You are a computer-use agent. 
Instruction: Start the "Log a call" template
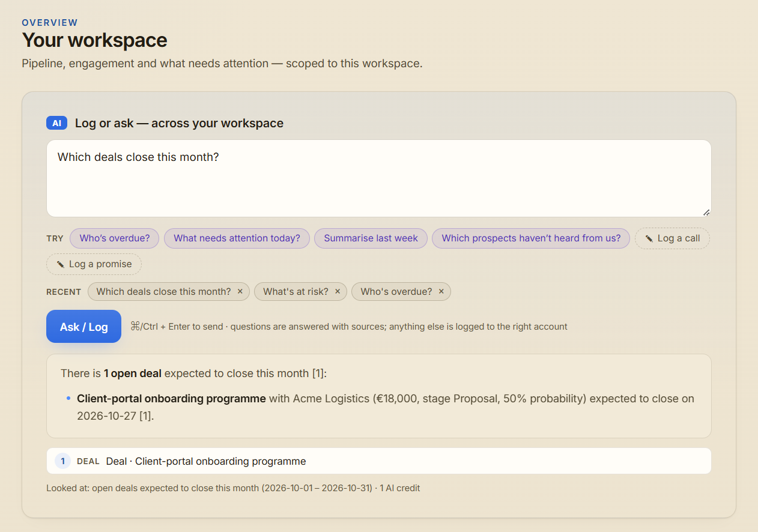672,238
